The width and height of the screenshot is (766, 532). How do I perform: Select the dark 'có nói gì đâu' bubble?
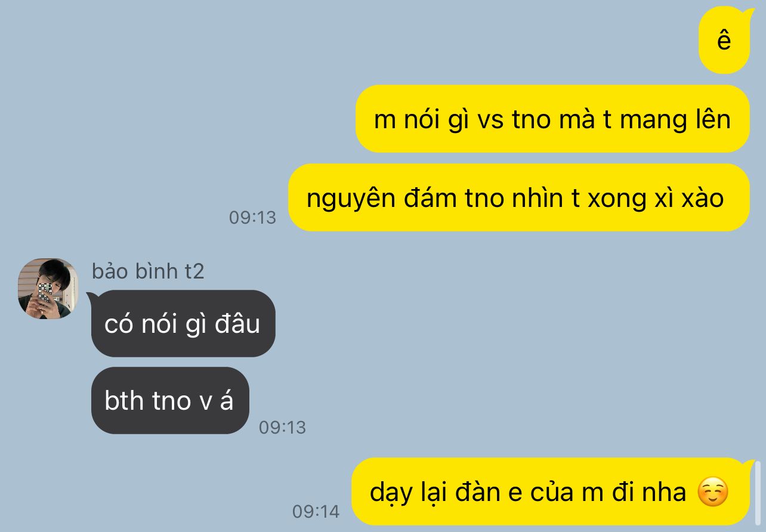click(x=183, y=324)
